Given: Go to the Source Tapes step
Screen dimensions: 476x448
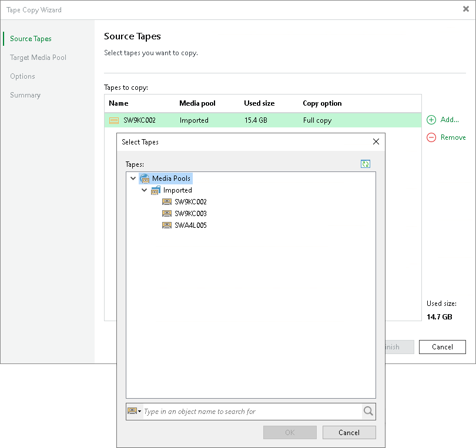Looking at the screenshot, I should (x=31, y=39).
